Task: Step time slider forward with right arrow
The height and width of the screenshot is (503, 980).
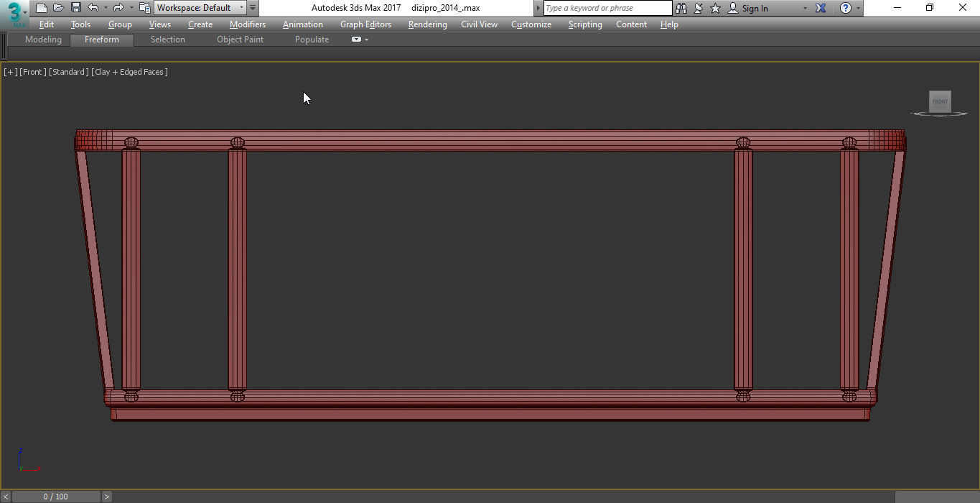Action: point(106,497)
